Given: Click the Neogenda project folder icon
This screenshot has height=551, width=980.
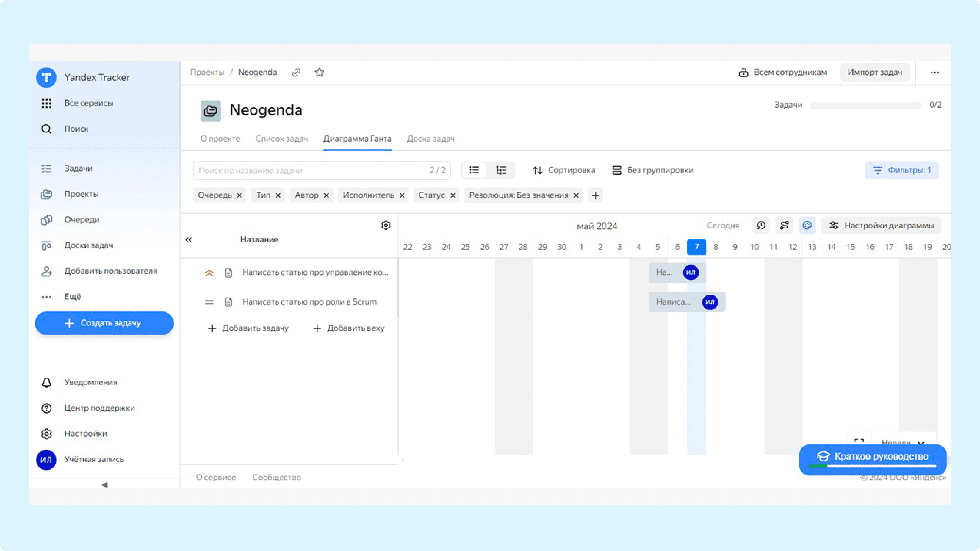Looking at the screenshot, I should [x=211, y=111].
